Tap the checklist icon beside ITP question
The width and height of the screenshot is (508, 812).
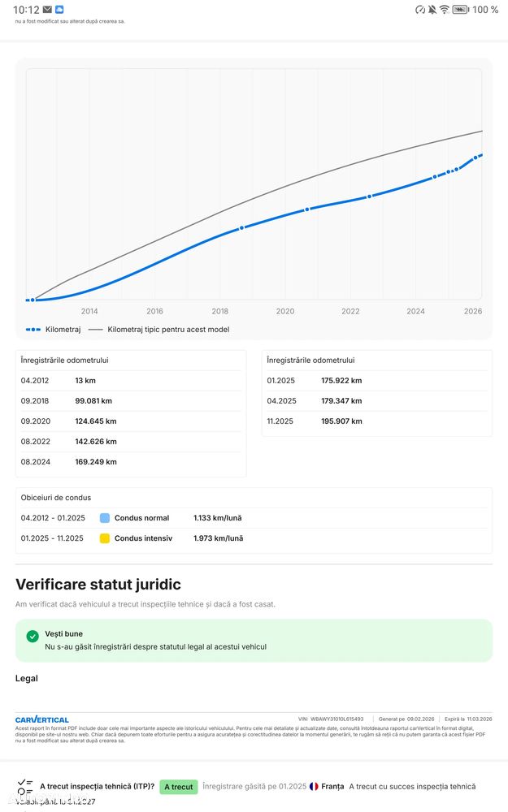(25, 786)
